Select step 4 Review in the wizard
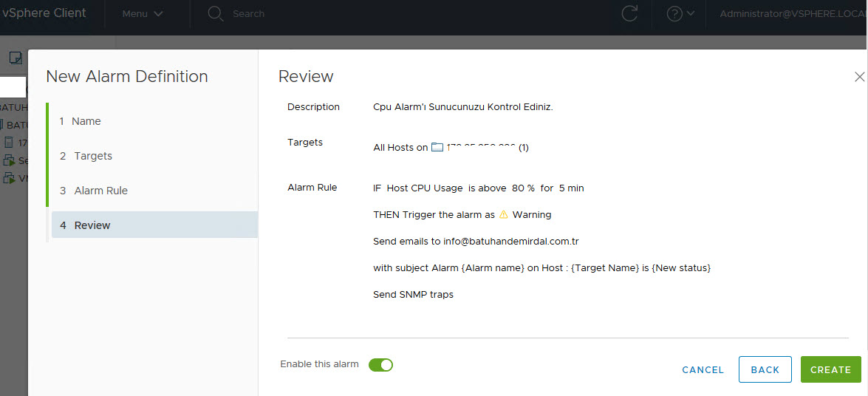 pyautogui.click(x=92, y=225)
